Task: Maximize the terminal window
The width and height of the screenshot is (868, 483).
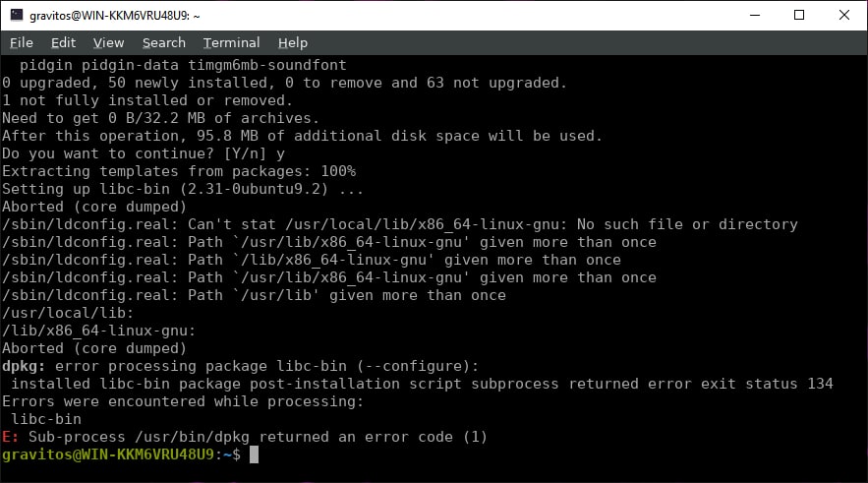Action: pyautogui.click(x=798, y=15)
